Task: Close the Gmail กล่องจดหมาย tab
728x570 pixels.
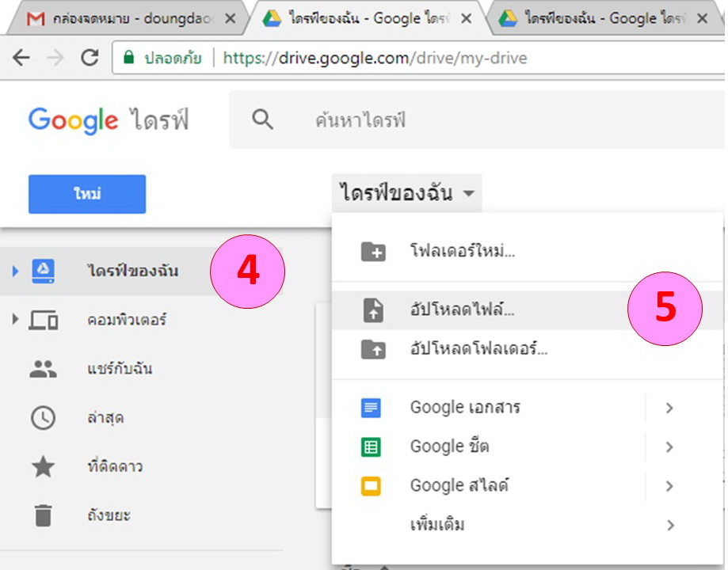Action: click(230, 18)
